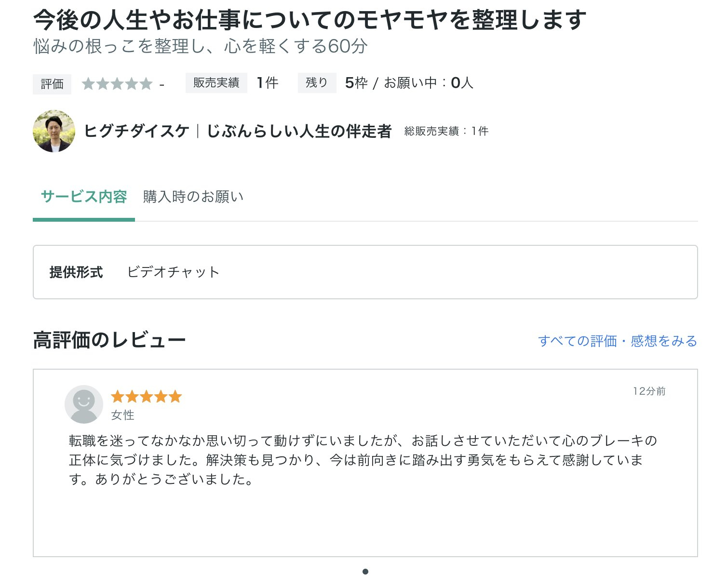The image size is (727, 588).
Task: Click the reviewer's 女性 label
Action: coord(122,415)
